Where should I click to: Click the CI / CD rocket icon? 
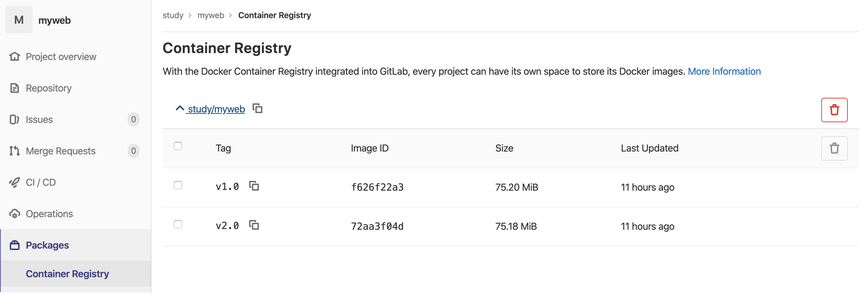pos(15,182)
